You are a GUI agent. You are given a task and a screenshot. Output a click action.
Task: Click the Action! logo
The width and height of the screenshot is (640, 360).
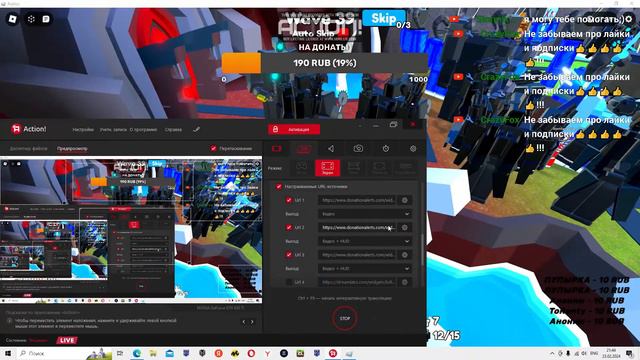pos(29,129)
